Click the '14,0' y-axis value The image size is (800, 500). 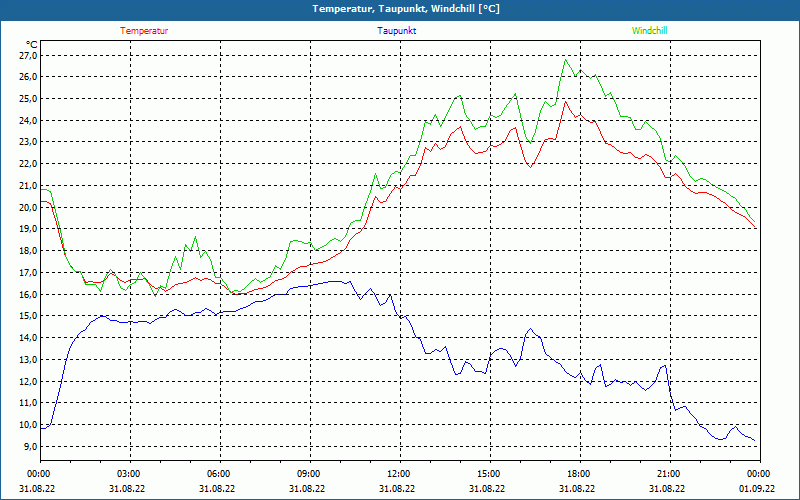click(x=28, y=338)
